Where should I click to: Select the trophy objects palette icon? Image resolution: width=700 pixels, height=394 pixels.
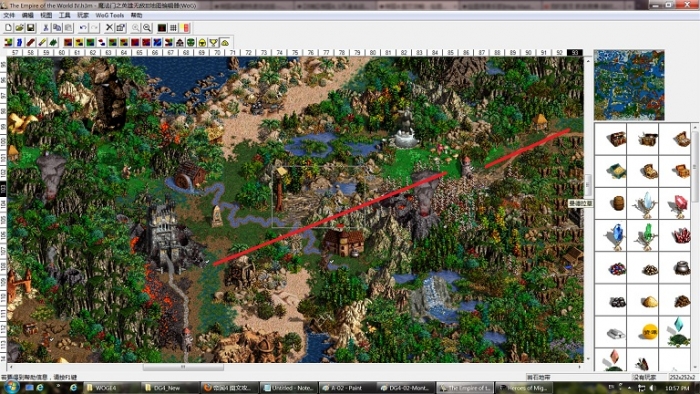[x=214, y=42]
